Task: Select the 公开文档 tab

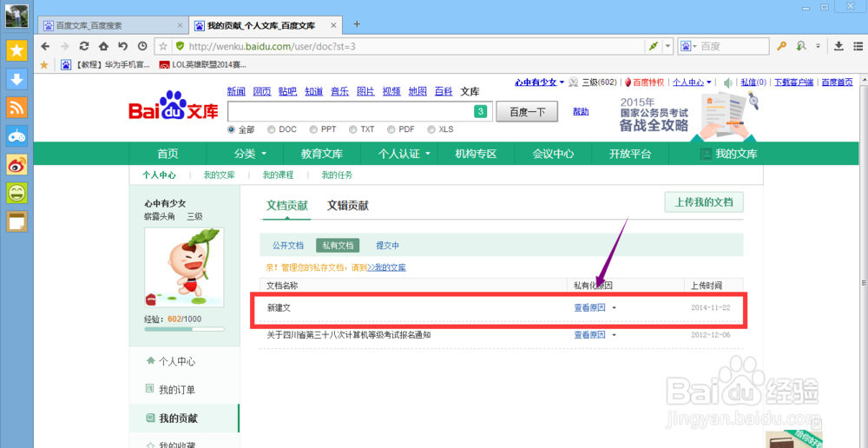Action: 288,246
